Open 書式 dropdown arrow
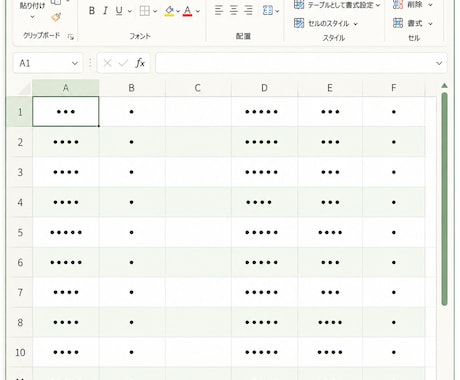The image size is (460, 380). coord(430,24)
